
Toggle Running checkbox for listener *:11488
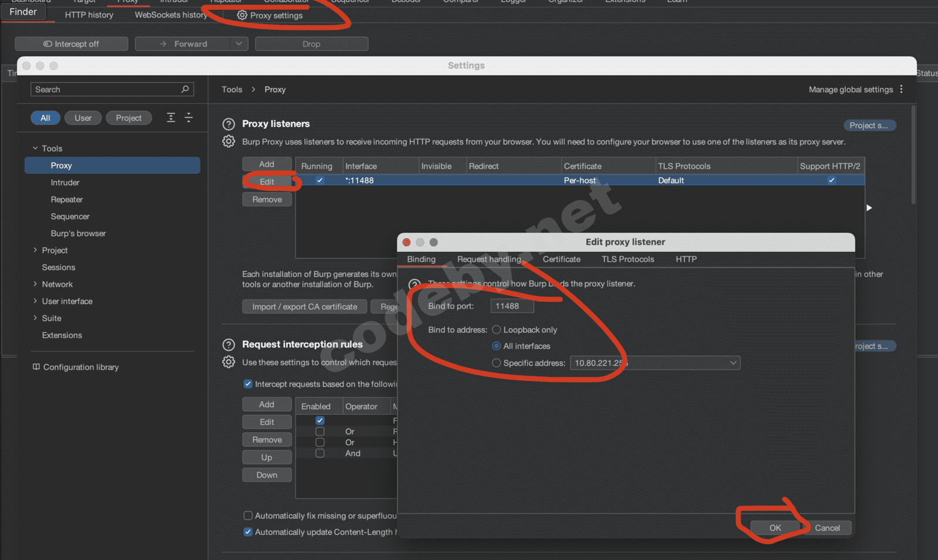pyautogui.click(x=320, y=180)
